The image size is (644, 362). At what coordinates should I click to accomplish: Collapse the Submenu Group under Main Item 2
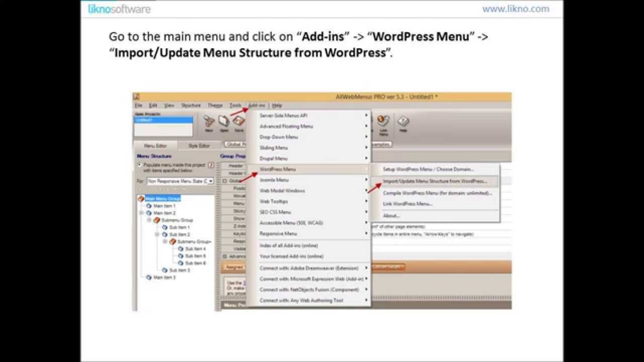[149, 220]
